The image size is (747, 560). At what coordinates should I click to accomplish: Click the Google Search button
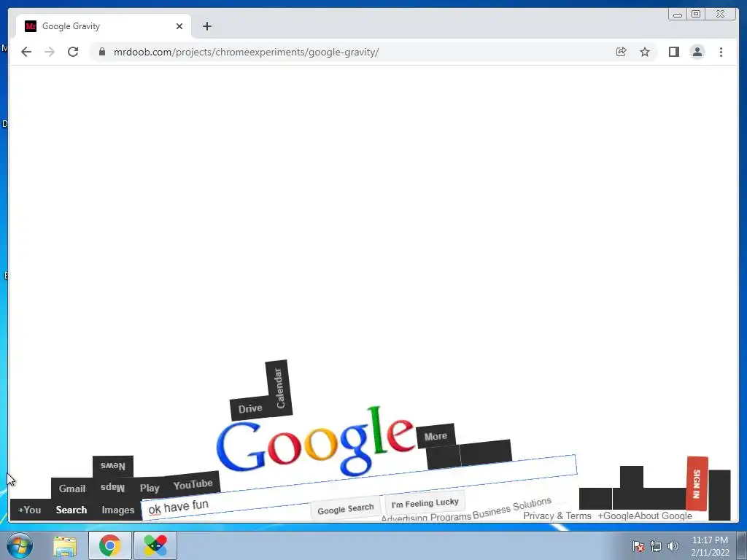[345, 509]
